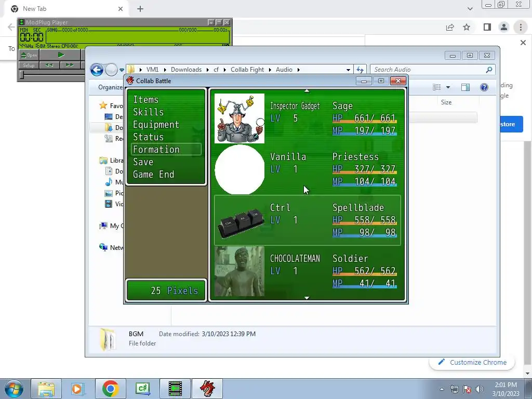The width and height of the screenshot is (532, 399).
Task: Click the Explorer help question mark icon
Action: click(484, 87)
